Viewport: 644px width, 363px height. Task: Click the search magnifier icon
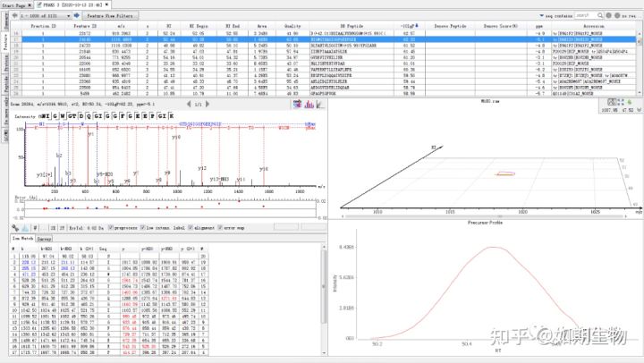600,15
